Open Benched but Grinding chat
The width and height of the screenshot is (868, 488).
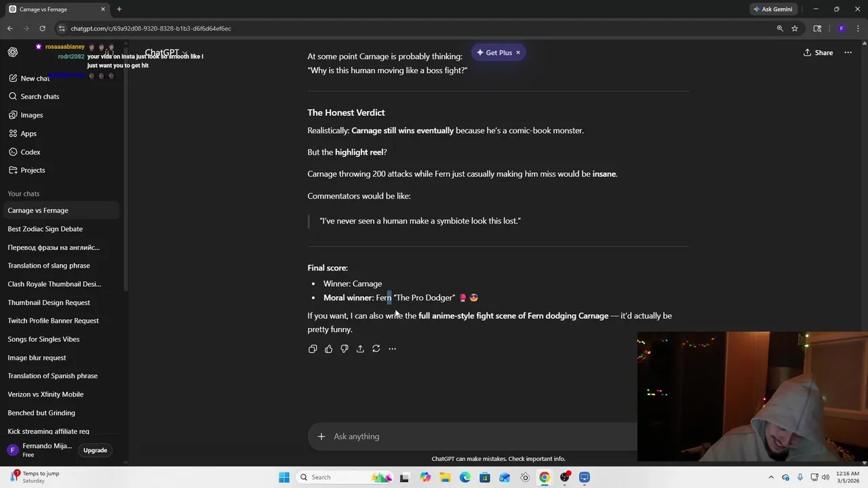[60, 413]
